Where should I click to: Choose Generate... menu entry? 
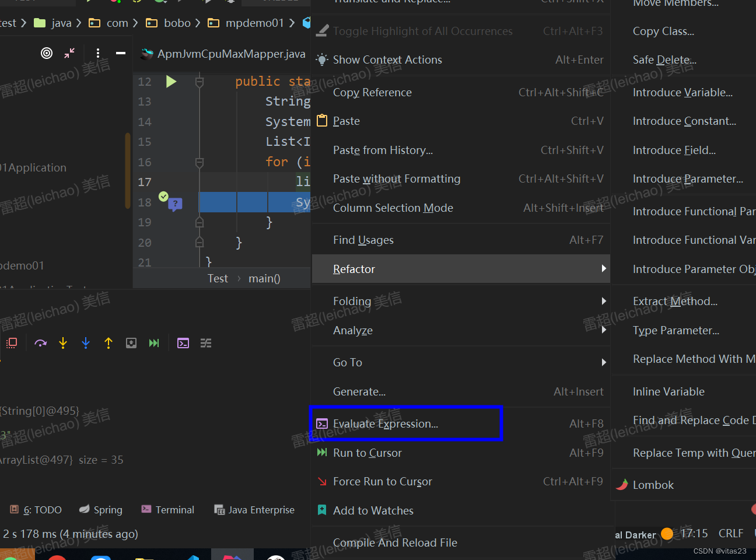(461, 391)
